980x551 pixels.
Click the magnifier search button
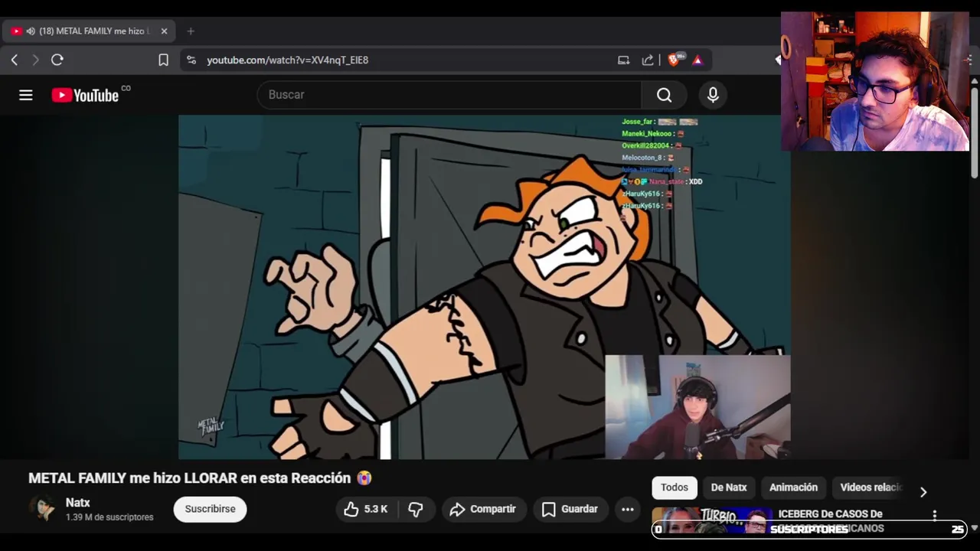tap(664, 95)
